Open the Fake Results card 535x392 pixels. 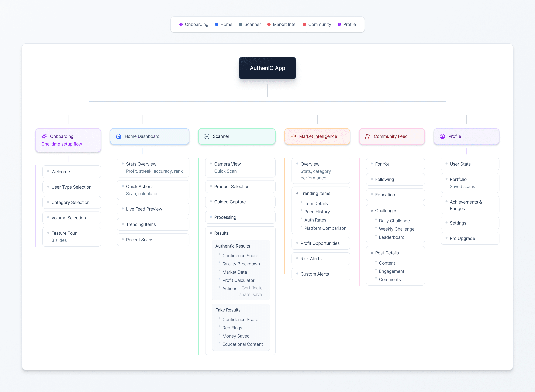[228, 310]
